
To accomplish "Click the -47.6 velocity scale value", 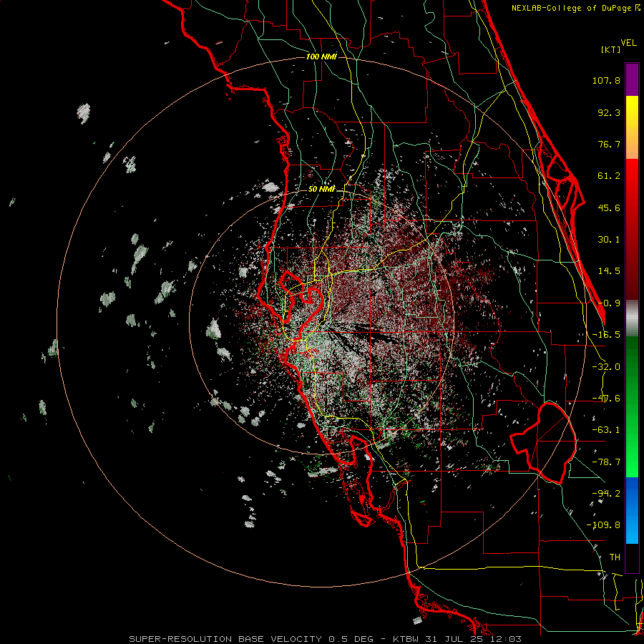I will coord(606,399).
